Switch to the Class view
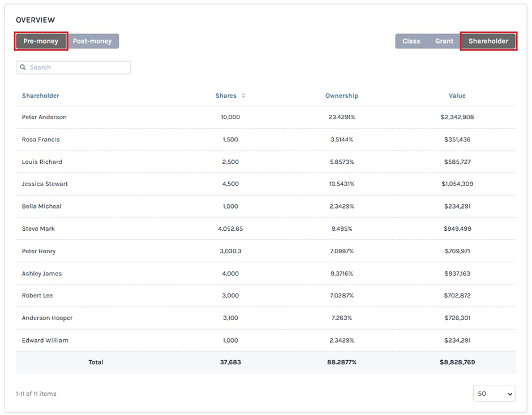Screen dimensions: 532x415 (411, 41)
